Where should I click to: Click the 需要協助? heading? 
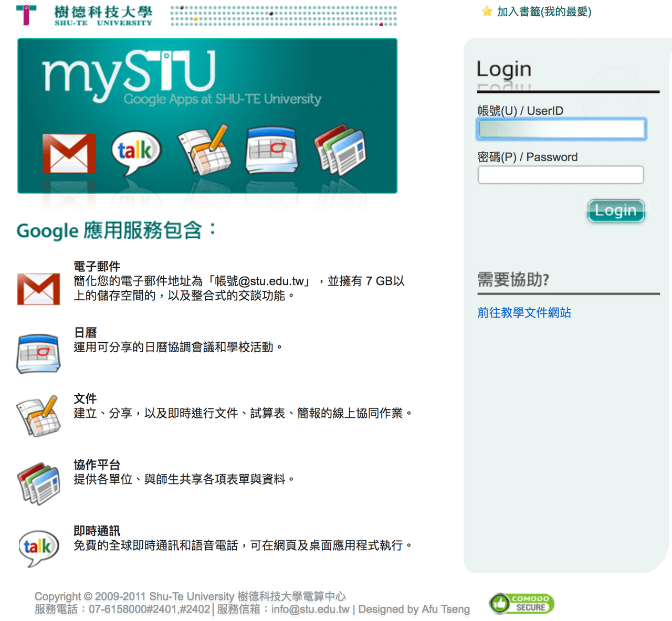click(513, 279)
